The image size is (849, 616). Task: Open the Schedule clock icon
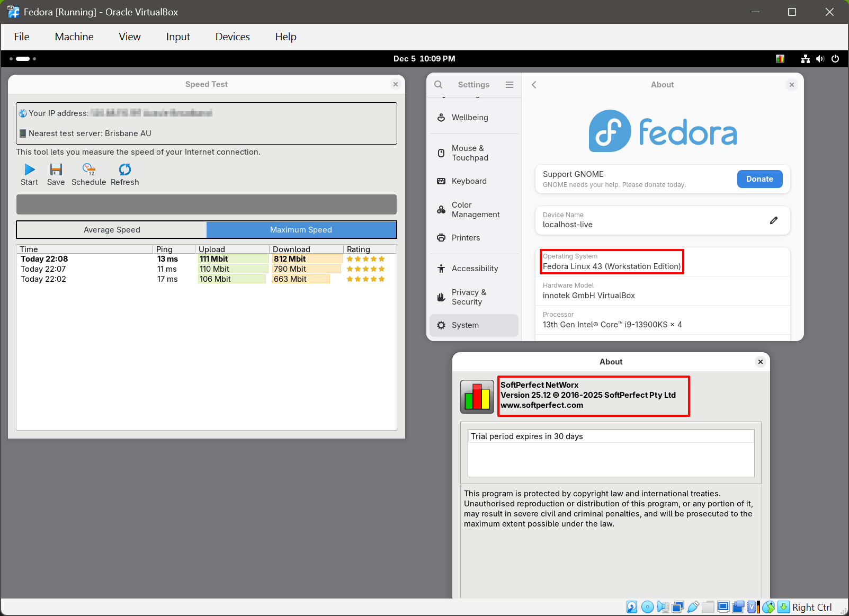tap(88, 169)
